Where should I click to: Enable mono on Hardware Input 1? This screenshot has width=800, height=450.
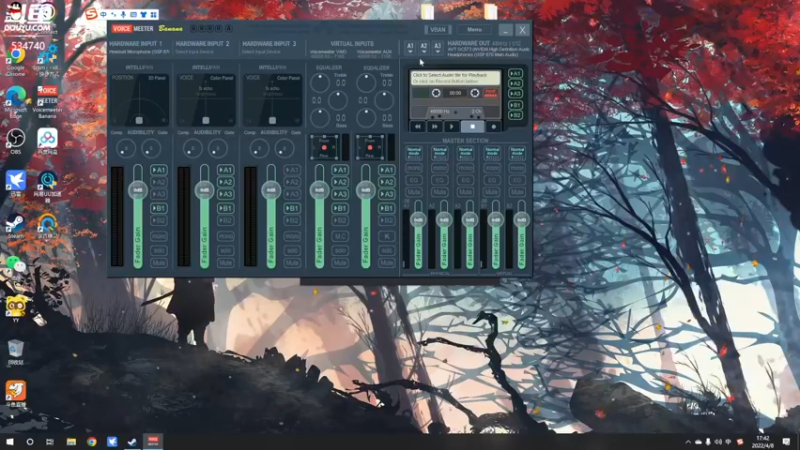[159, 237]
